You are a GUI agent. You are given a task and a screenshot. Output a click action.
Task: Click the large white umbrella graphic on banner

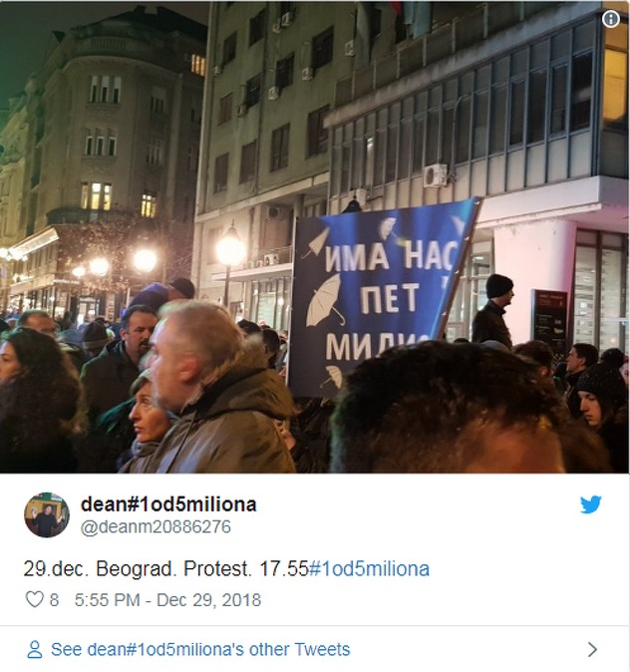pyautogui.click(x=325, y=300)
